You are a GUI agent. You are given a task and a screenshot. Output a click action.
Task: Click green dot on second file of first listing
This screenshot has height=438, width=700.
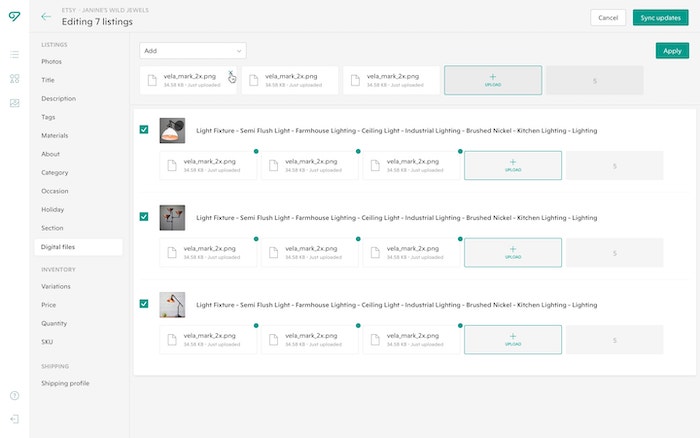pos(358,151)
